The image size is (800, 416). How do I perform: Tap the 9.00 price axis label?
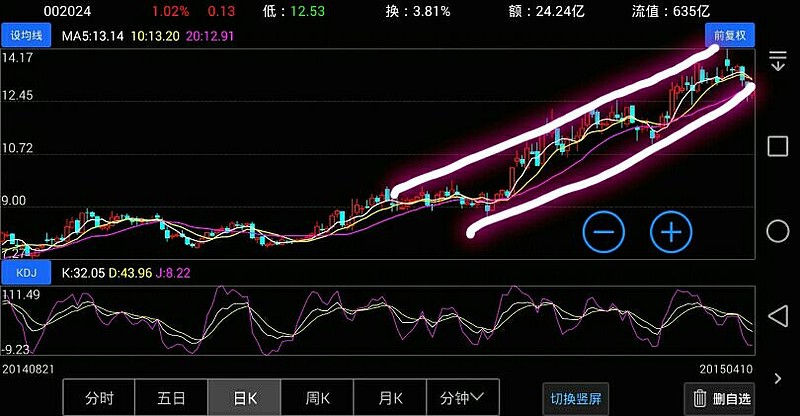coord(13,201)
